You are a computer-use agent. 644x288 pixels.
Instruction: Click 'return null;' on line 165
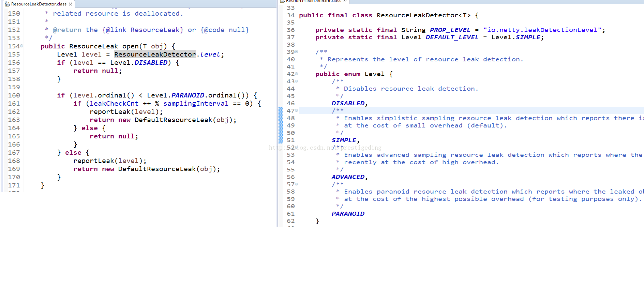click(114, 136)
